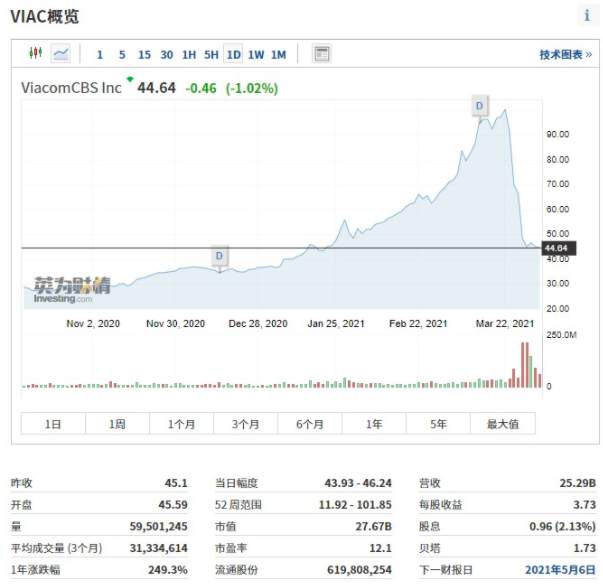Click the Nov 2, 2020 axis label

(x=93, y=324)
